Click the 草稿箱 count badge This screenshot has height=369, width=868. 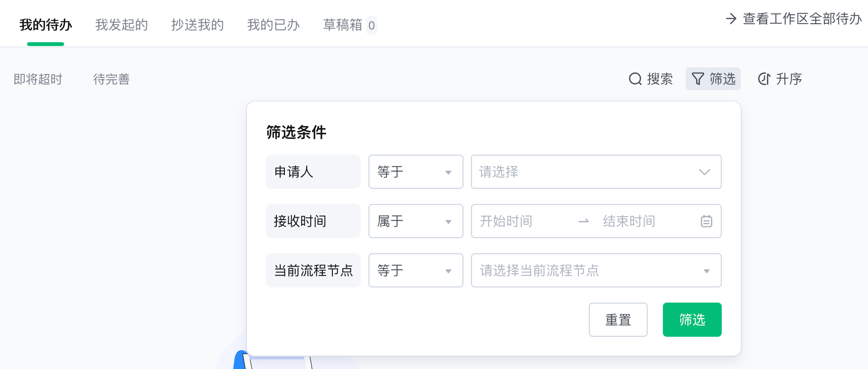(372, 25)
